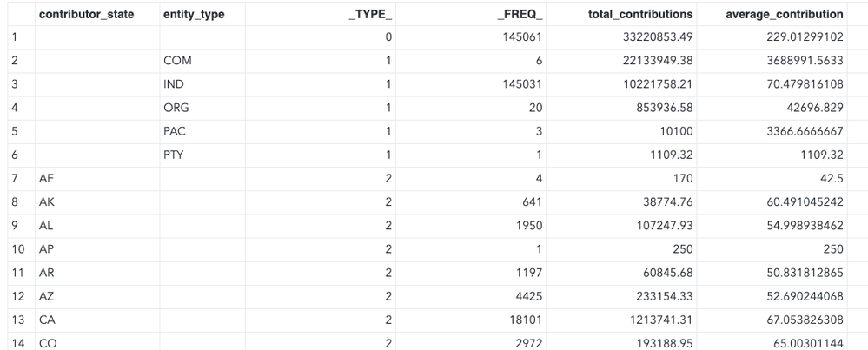
Task: Select the CA contributor state cell
Action: coord(47,320)
